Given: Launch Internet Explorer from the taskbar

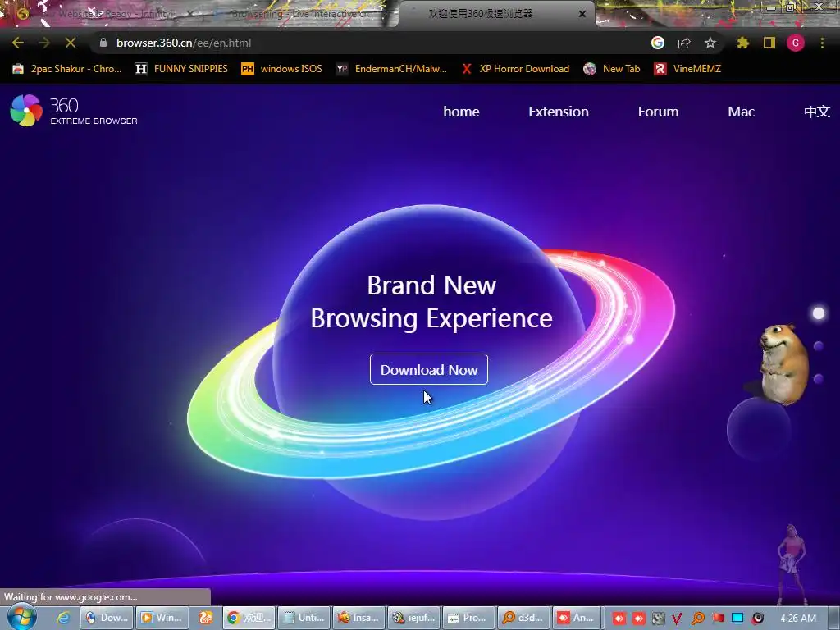Looking at the screenshot, I should [x=63, y=618].
